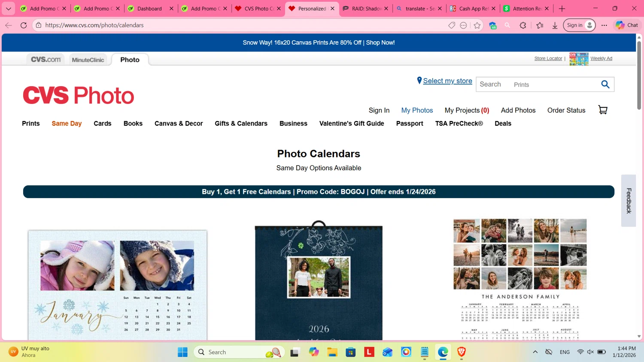Viewport: 644px width, 362px height.
Task: Open the Deals menu
Action: tap(503, 124)
